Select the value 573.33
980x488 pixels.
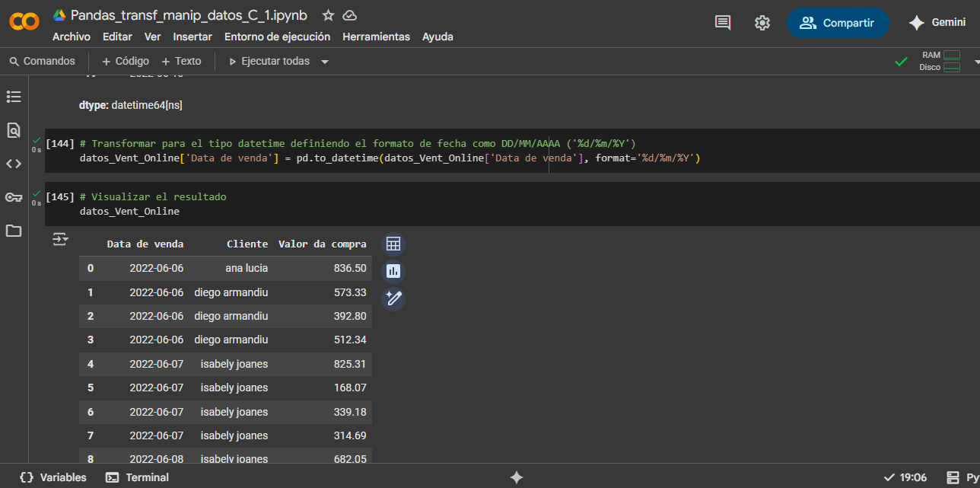pyautogui.click(x=350, y=292)
